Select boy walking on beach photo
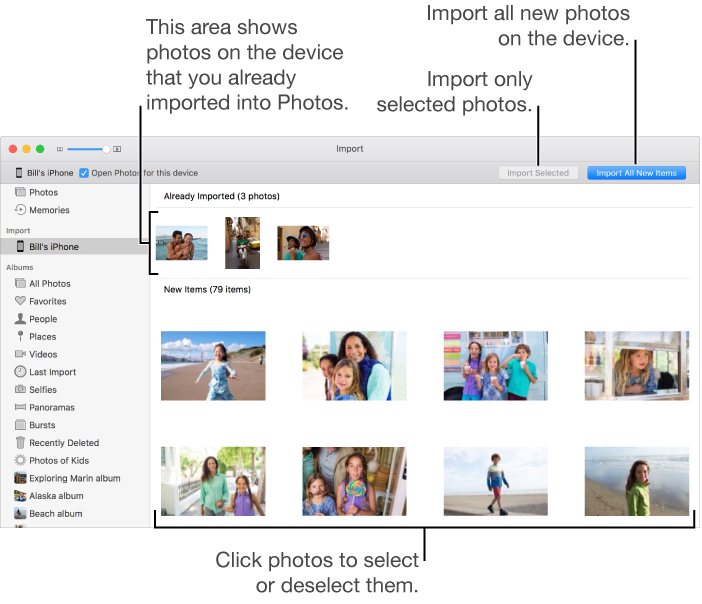Viewport: 702px width, 604px height. [x=496, y=481]
